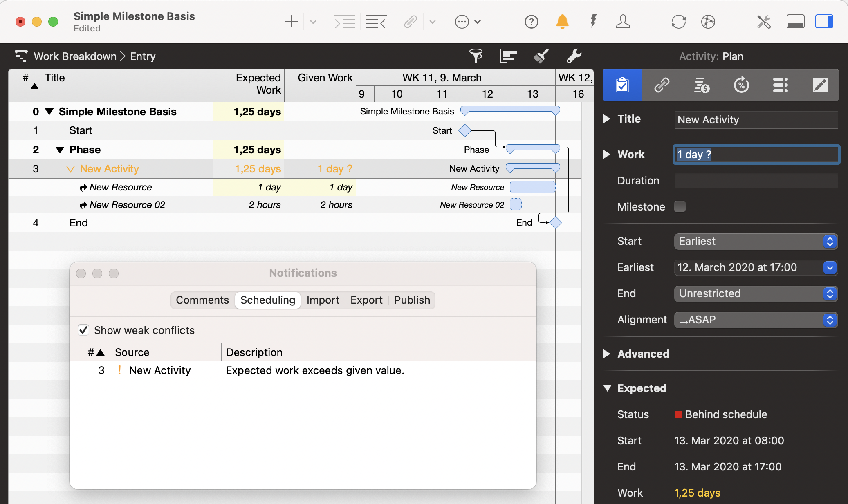Click the Description column header
The width and height of the screenshot is (848, 504).
pyautogui.click(x=254, y=352)
